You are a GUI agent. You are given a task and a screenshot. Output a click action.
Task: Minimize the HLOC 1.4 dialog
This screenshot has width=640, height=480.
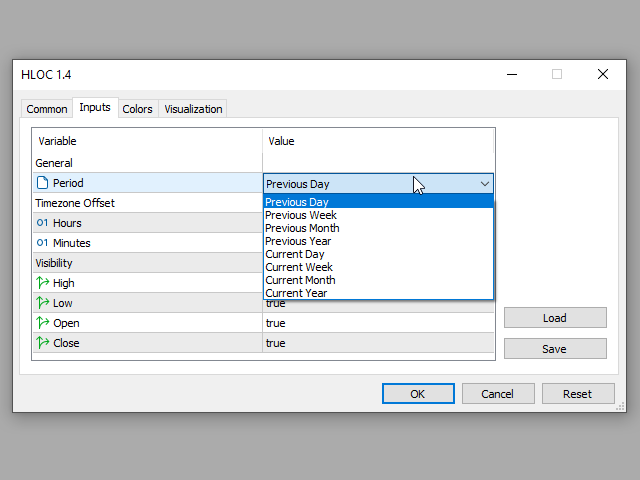coord(512,74)
